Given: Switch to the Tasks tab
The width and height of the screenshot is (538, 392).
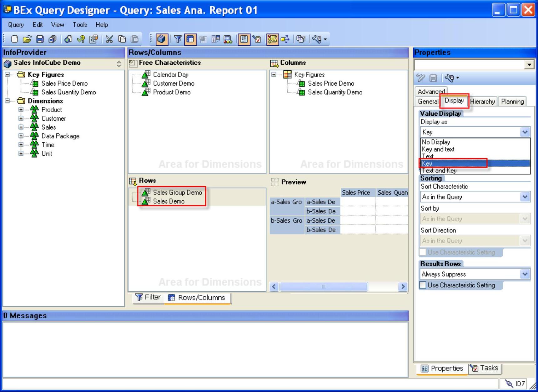Looking at the screenshot, I should pyautogui.click(x=485, y=368).
